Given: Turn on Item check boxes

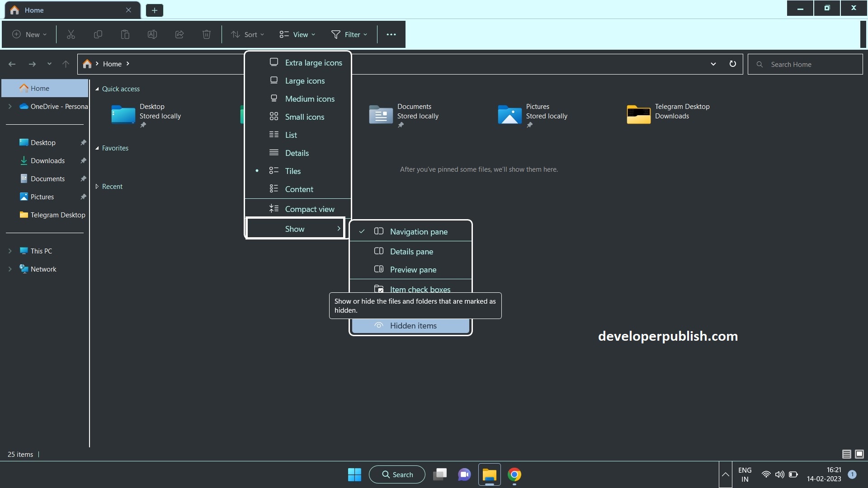Looking at the screenshot, I should (419, 289).
